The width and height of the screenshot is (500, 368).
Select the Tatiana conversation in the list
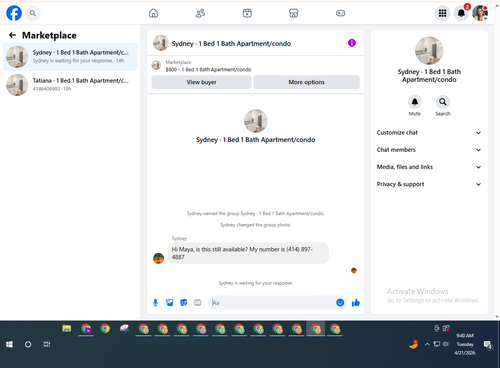70,85
